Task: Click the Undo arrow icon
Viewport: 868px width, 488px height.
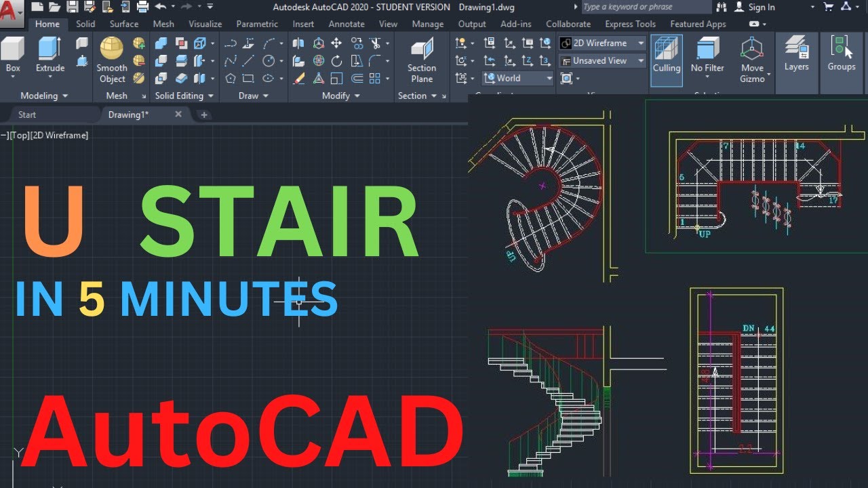Action: pos(160,7)
